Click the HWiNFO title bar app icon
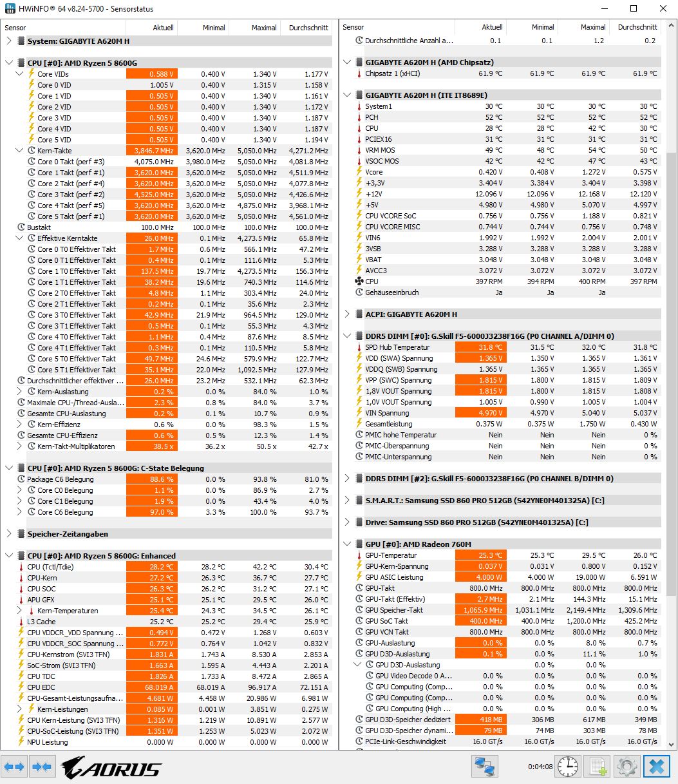Image resolution: width=678 pixels, height=784 pixels. pos(9,8)
